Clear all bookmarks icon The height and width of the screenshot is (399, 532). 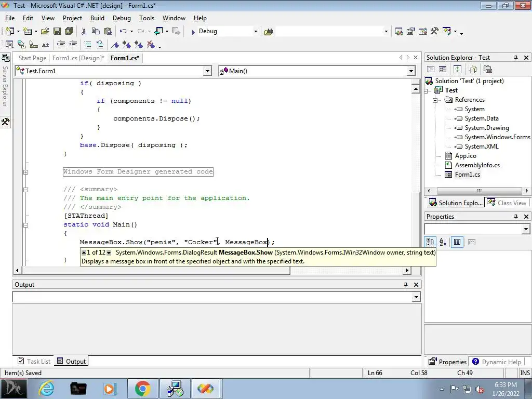pyautogui.click(x=151, y=45)
